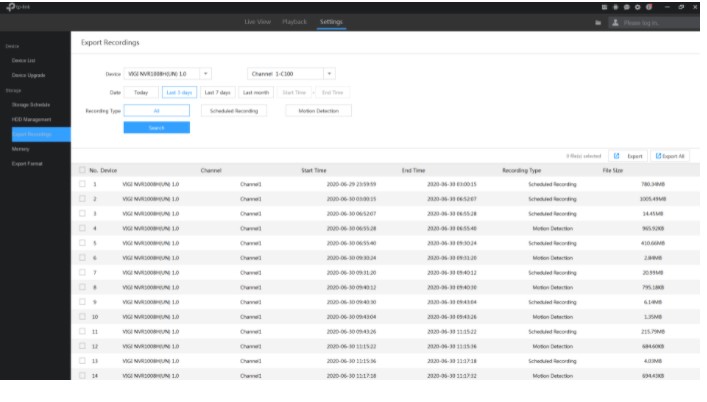Click the title bar icon between grid and message icons
The width and height of the screenshot is (707, 402).
point(615,7)
